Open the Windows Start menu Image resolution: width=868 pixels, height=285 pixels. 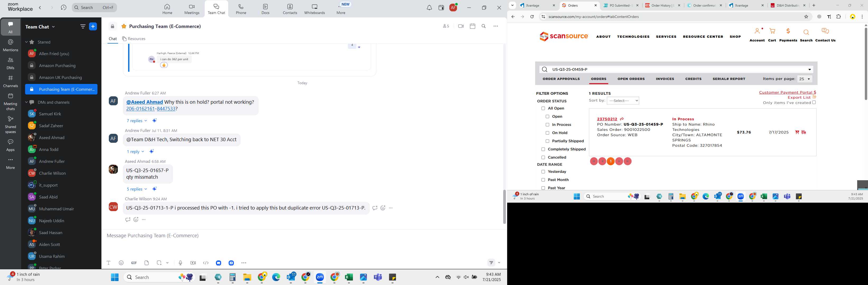(115, 277)
